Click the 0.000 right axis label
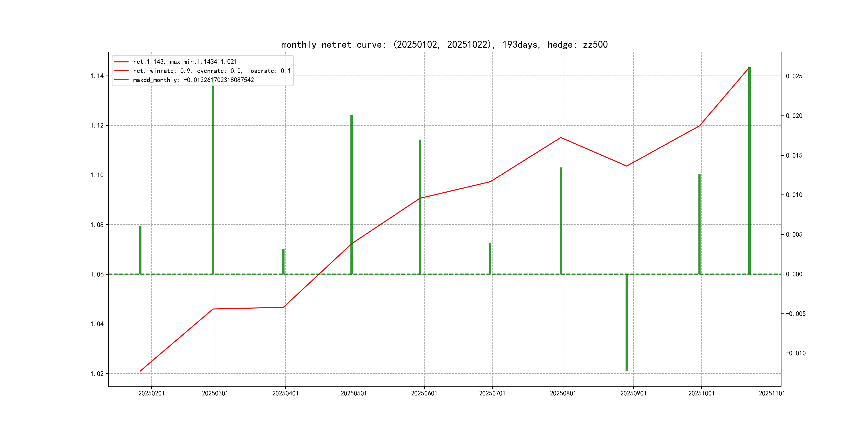 pos(794,274)
